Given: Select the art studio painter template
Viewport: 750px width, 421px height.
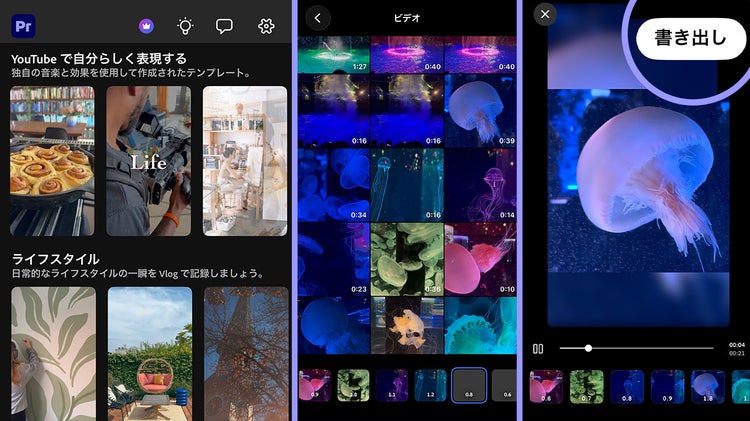Looking at the screenshot, I should (x=245, y=161).
